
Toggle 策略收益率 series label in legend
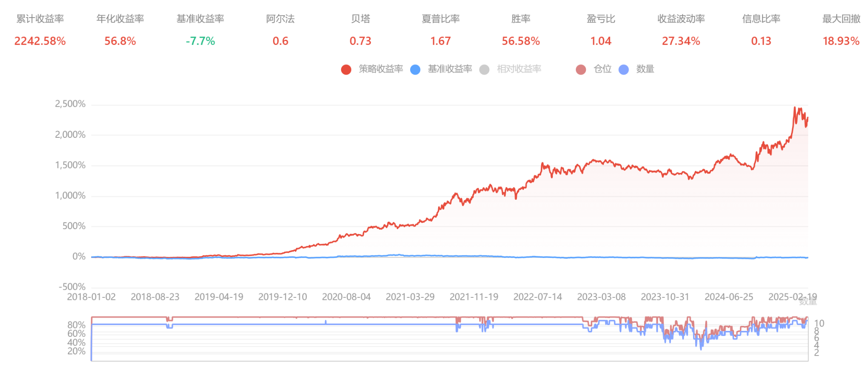click(x=380, y=69)
